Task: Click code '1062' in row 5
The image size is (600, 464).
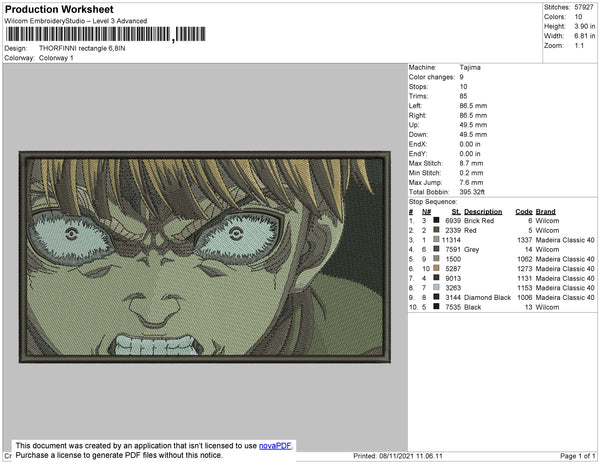Action: pos(525,259)
